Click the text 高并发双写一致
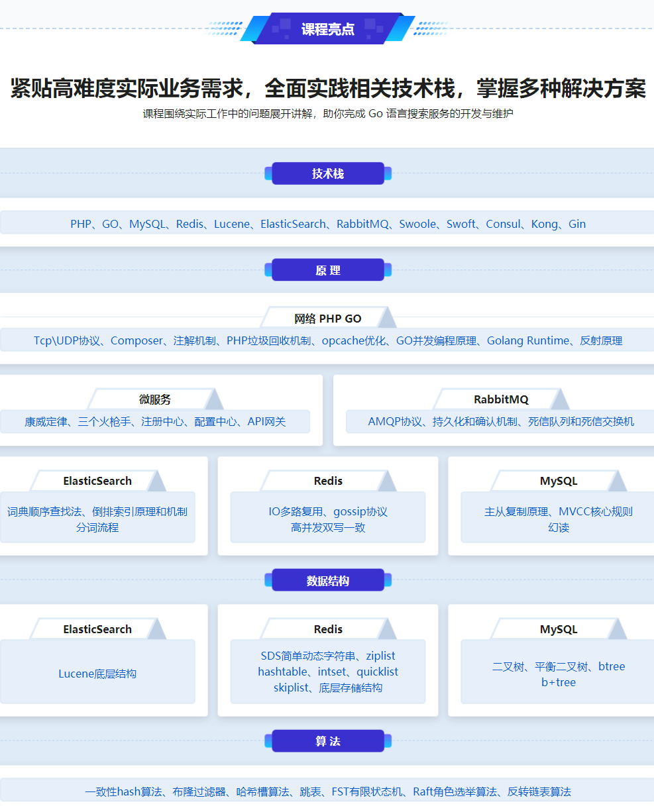This screenshot has height=812, width=654. click(328, 528)
